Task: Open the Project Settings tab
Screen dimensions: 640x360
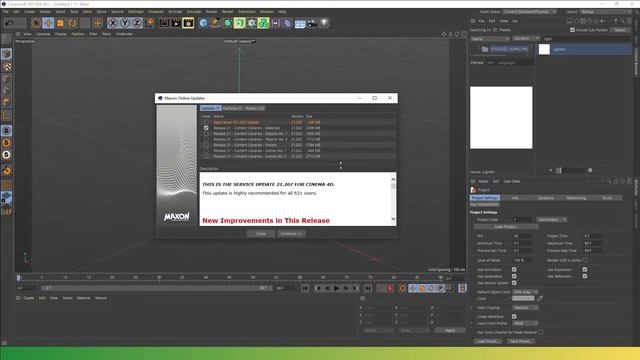Action: pos(484,198)
